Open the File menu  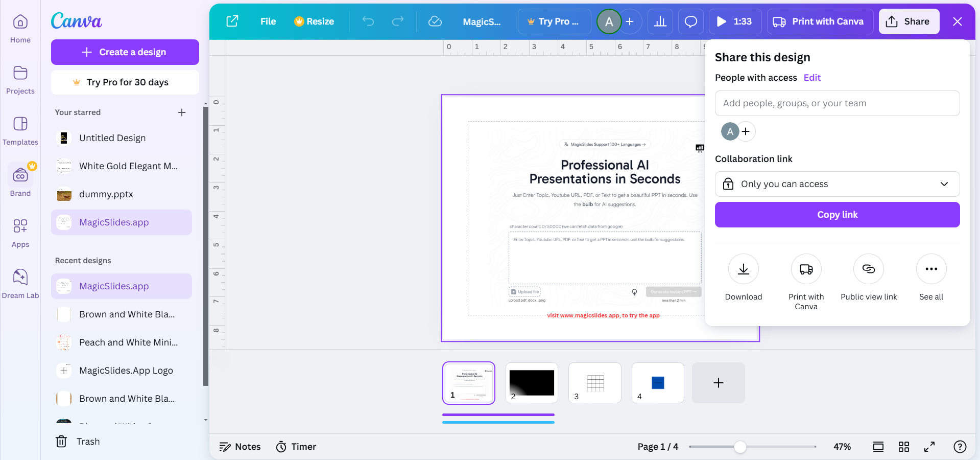click(x=268, y=21)
